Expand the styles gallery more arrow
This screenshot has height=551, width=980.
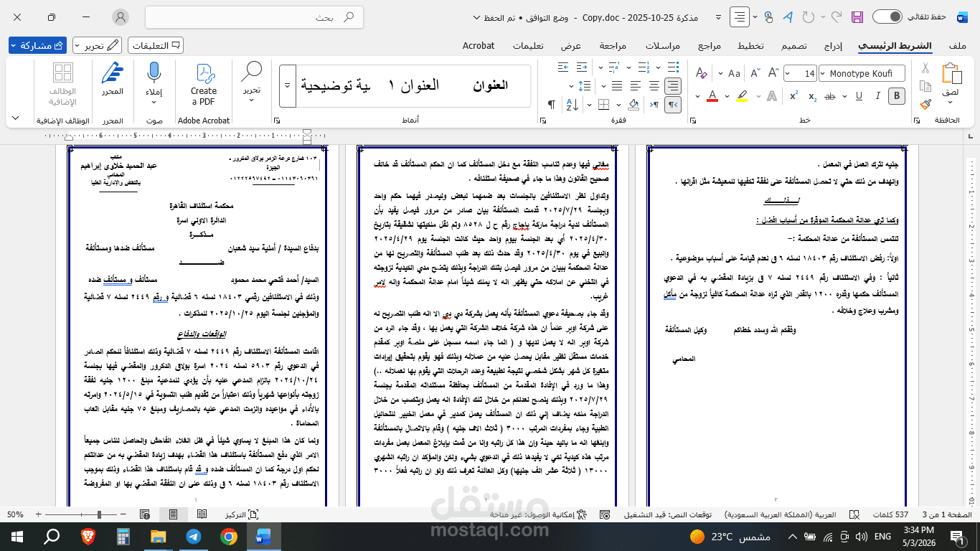(x=287, y=86)
